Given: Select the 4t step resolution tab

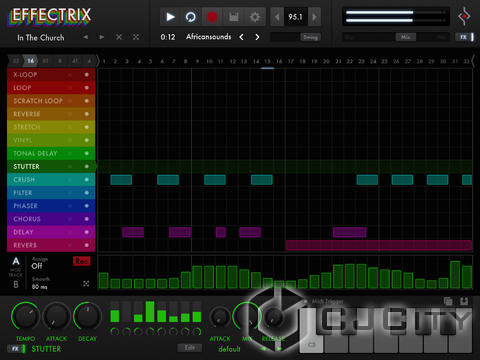Looking at the screenshot, I should 75,61.
